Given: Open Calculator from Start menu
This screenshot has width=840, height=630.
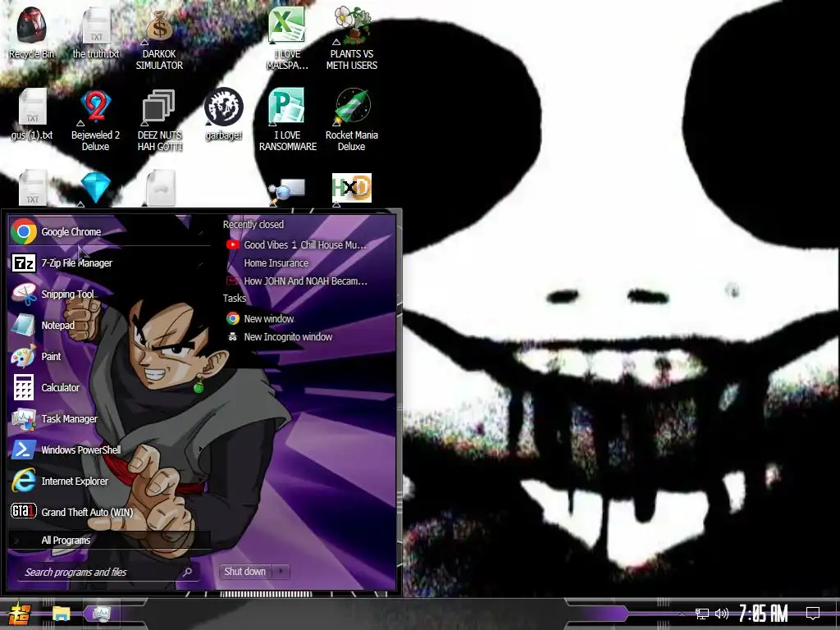Looking at the screenshot, I should click(x=109, y=387).
